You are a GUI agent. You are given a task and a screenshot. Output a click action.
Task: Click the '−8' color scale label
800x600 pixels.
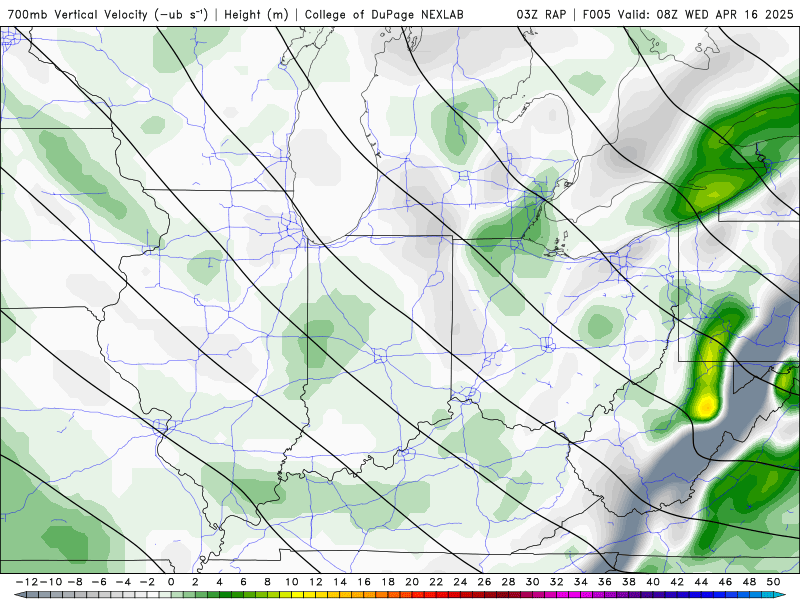pos(75,582)
